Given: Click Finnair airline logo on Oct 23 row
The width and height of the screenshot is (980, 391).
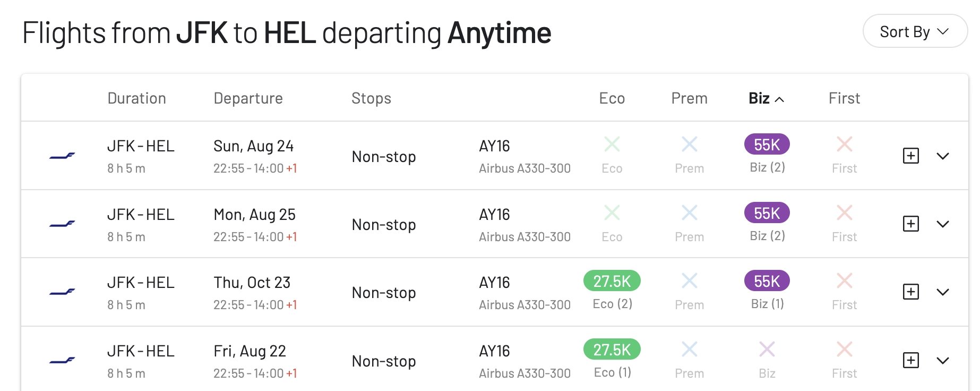Looking at the screenshot, I should [x=62, y=292].
